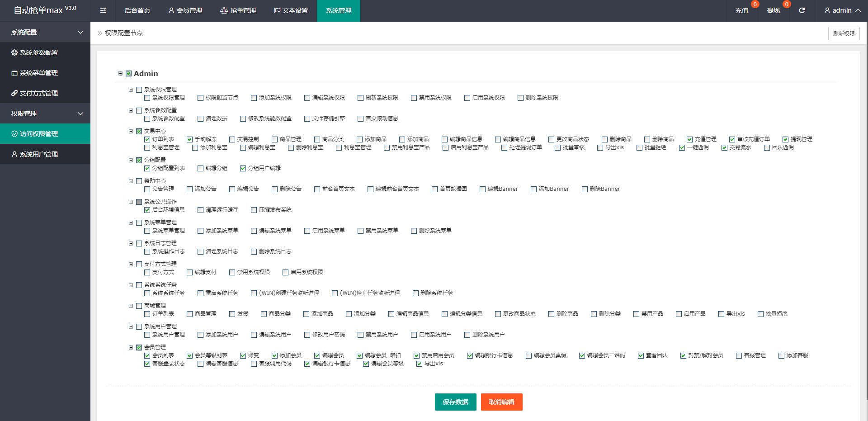Check the 权限配置节点 checkbox
The image size is (868, 421).
pyautogui.click(x=201, y=98)
